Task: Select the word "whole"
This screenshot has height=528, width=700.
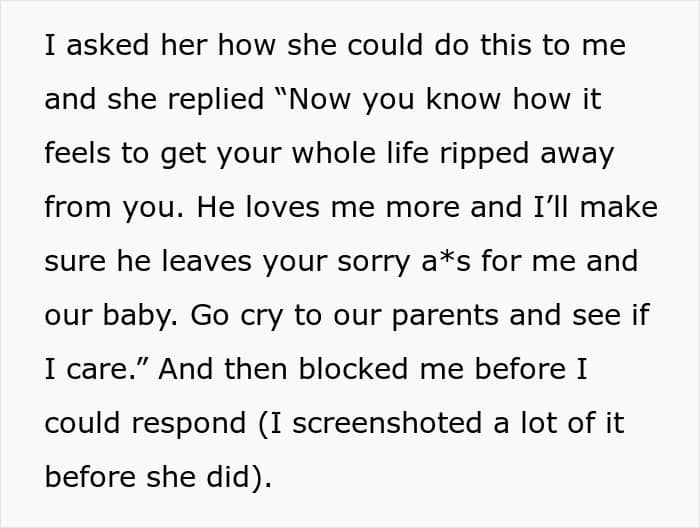Action: pyautogui.click(x=333, y=153)
